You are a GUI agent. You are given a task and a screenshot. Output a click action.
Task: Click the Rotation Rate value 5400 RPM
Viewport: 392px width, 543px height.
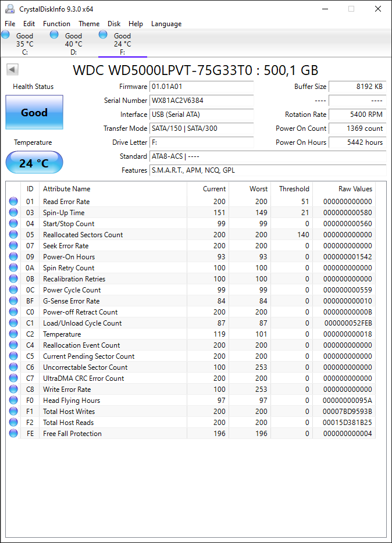click(357, 115)
